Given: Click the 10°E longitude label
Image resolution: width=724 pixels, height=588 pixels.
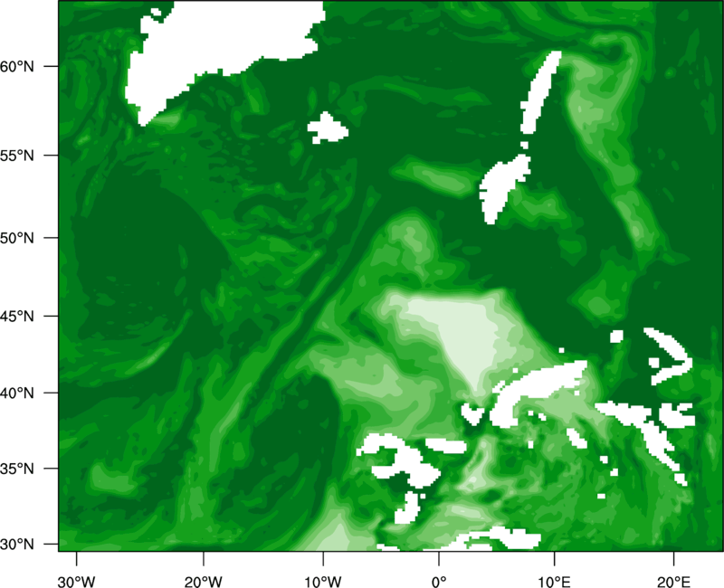Looking at the screenshot, I should [554, 582].
